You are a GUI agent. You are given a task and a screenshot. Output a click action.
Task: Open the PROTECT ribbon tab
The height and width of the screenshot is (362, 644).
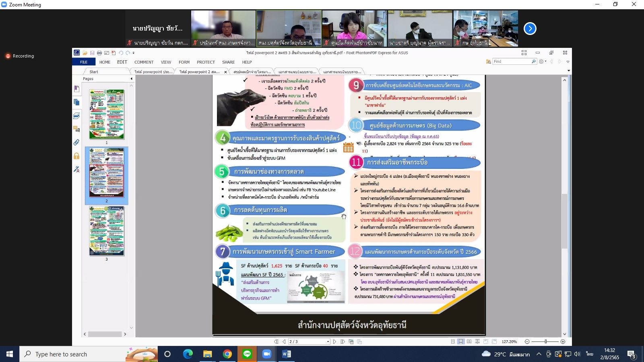[206, 62]
